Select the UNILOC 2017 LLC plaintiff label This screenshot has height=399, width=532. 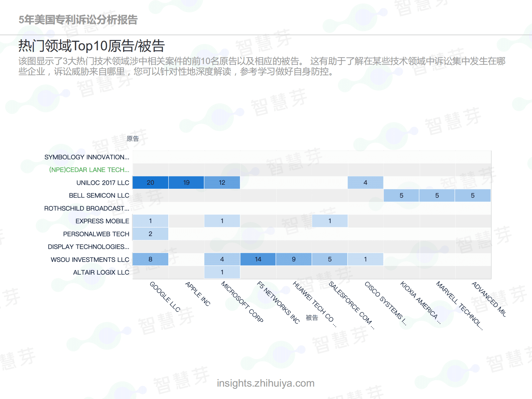[x=103, y=183]
